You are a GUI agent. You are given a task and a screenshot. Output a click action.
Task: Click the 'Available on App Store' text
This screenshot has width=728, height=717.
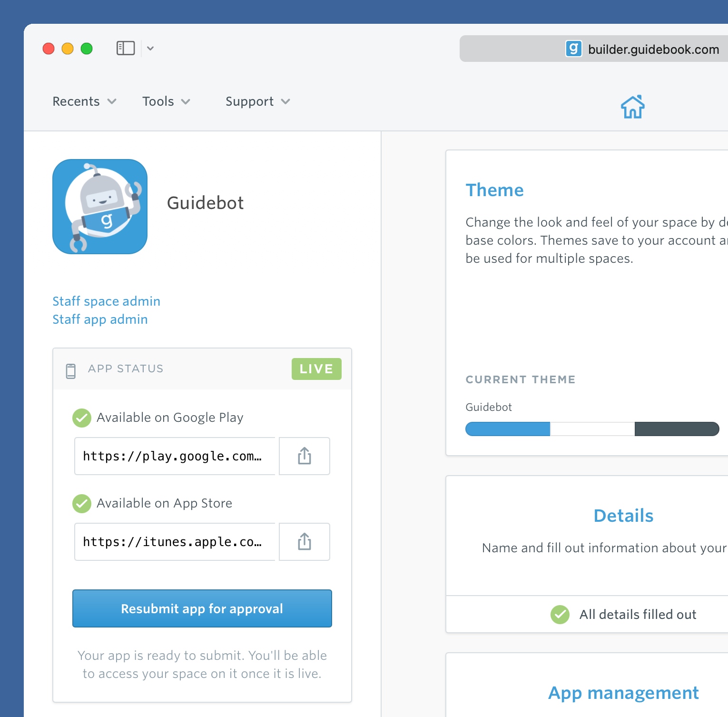[x=164, y=503]
